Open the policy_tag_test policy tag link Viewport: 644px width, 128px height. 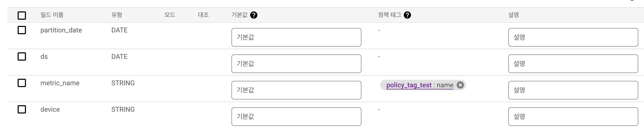[409, 85]
